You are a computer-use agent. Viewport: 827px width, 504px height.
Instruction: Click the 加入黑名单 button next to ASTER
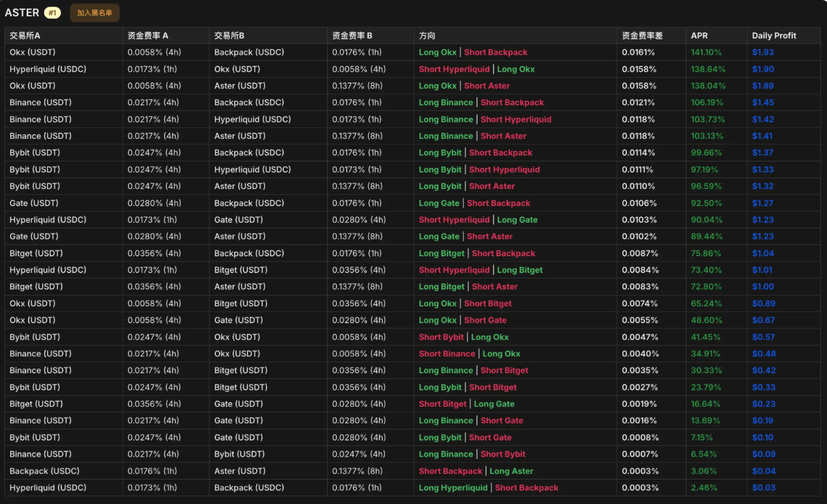[95, 13]
